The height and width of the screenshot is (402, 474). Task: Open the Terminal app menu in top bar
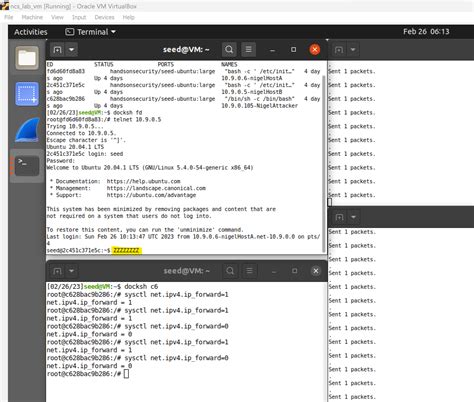pyautogui.click(x=90, y=32)
